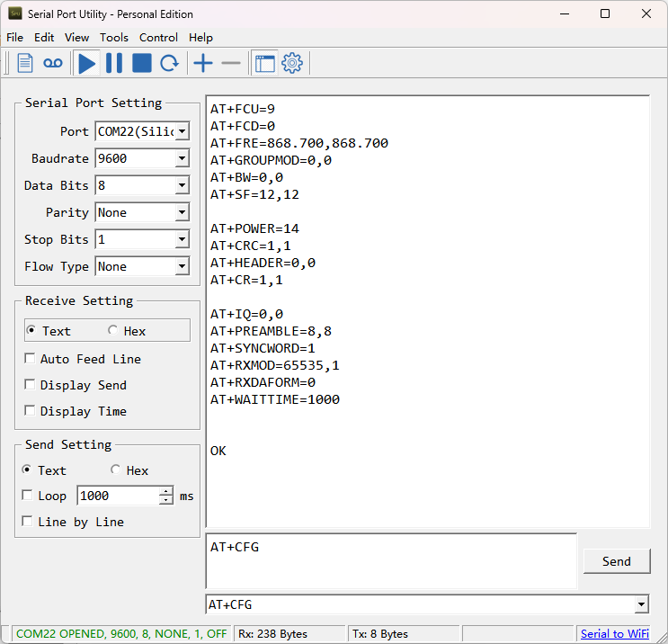This screenshot has width=668, height=644.
Task: Click the AT+RXMOD=65535,1 line
Action: click(x=275, y=365)
